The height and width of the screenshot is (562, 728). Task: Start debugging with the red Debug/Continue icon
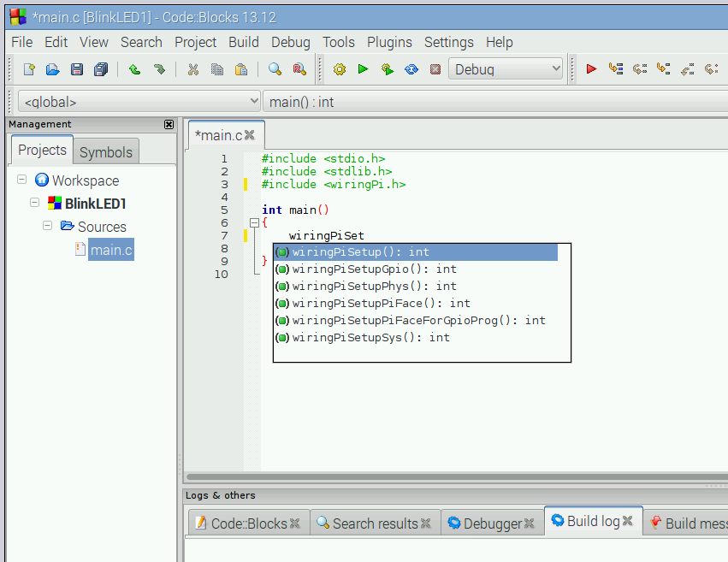(591, 69)
